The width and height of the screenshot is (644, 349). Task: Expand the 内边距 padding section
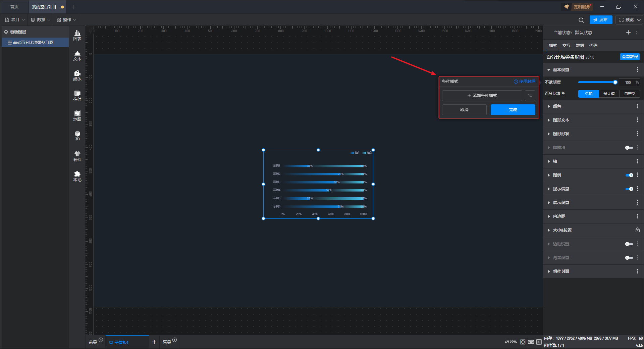549,216
